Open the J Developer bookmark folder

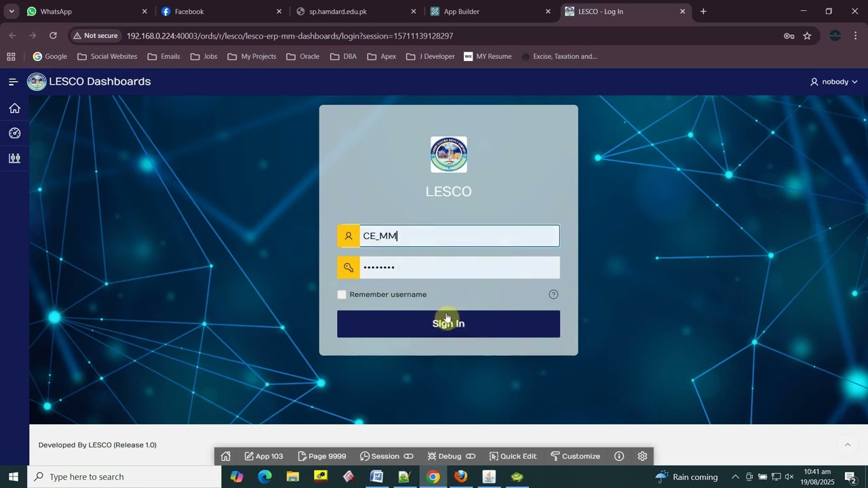431,56
